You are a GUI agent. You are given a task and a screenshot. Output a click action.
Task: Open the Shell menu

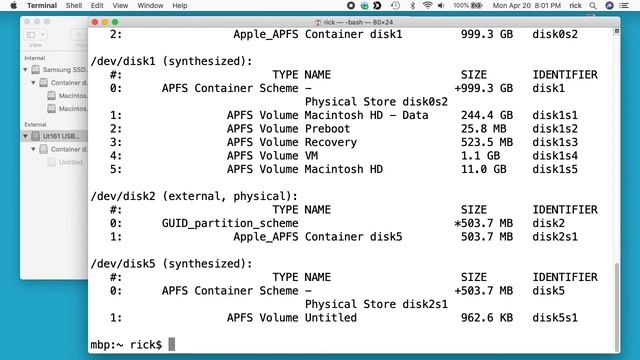(x=74, y=6)
